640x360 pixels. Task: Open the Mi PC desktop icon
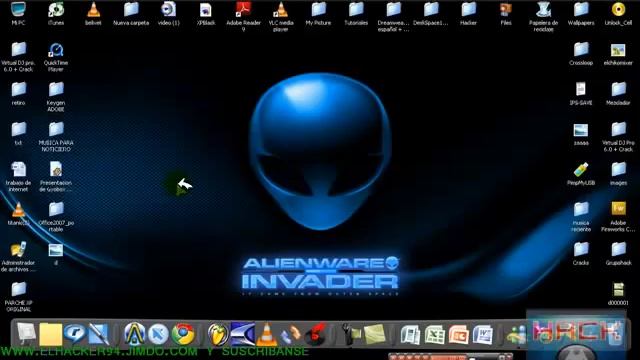[x=18, y=10]
